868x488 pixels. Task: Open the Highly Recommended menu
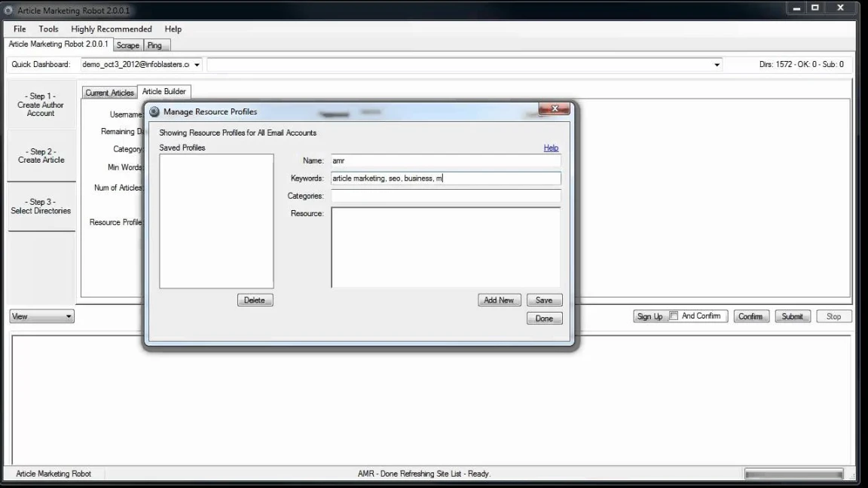point(112,29)
